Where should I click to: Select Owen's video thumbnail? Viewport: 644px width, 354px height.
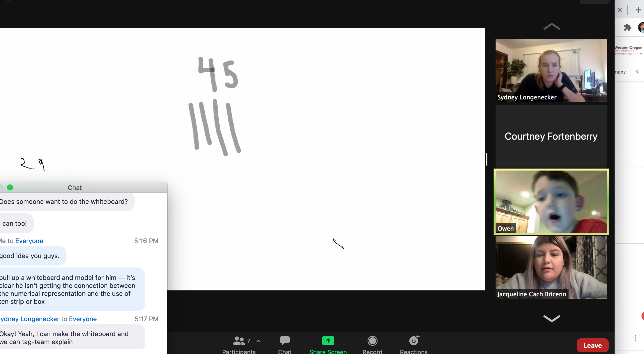[551, 202]
